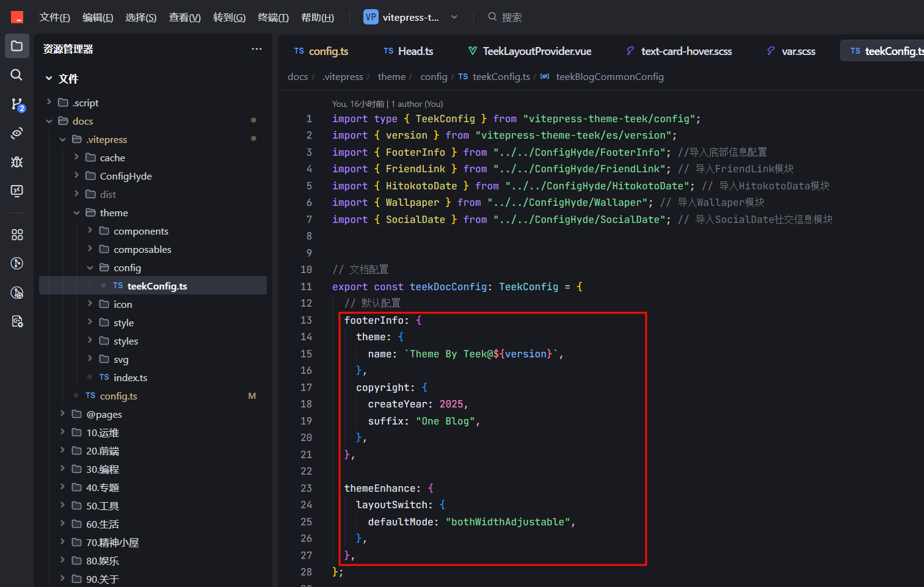Open the 编辑(E) menu
The image size is (924, 587).
pos(98,17)
